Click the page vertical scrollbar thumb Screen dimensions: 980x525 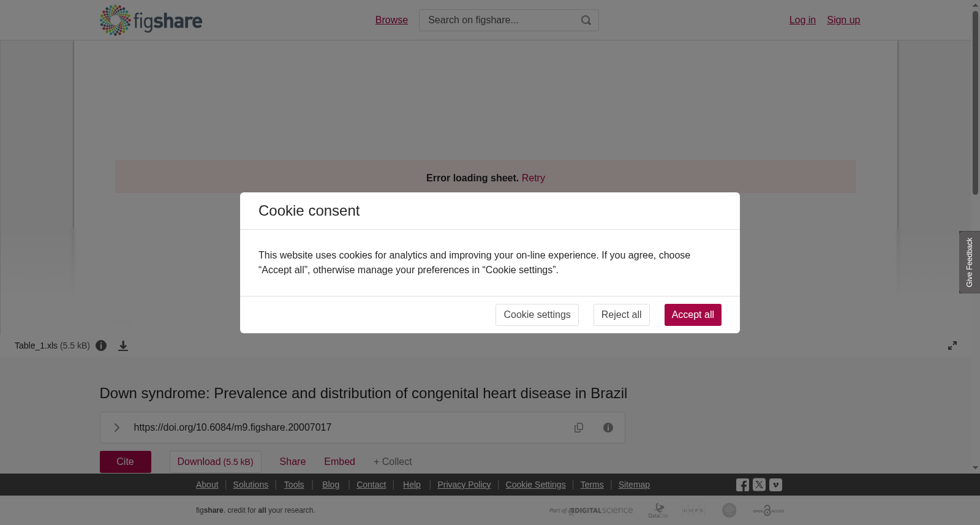coord(975,103)
